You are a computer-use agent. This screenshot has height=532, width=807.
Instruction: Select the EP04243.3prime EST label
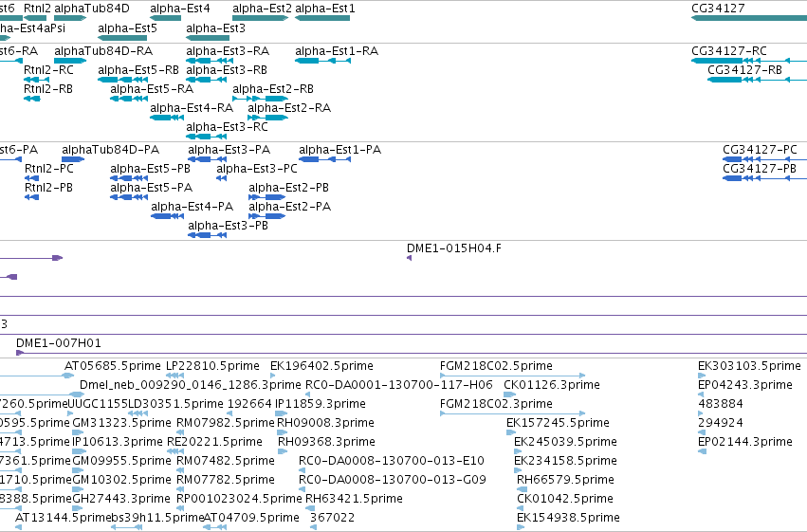pyautogui.click(x=745, y=385)
